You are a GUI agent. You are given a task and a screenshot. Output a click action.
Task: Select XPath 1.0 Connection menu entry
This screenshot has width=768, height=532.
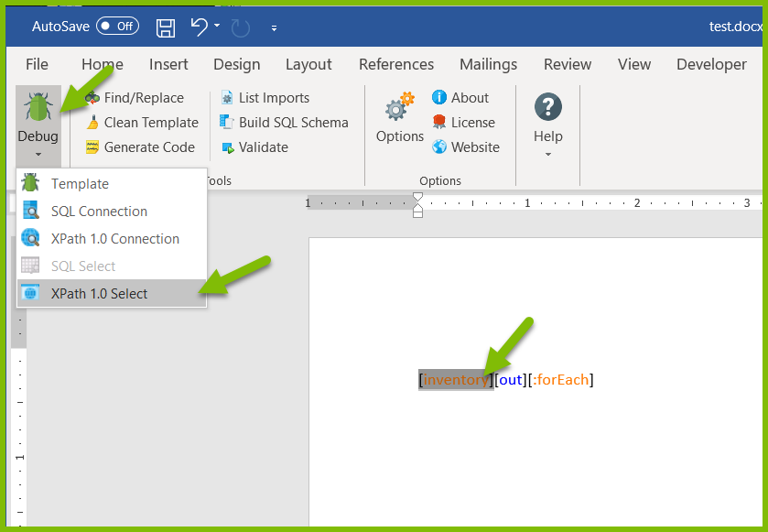pyautogui.click(x=112, y=239)
